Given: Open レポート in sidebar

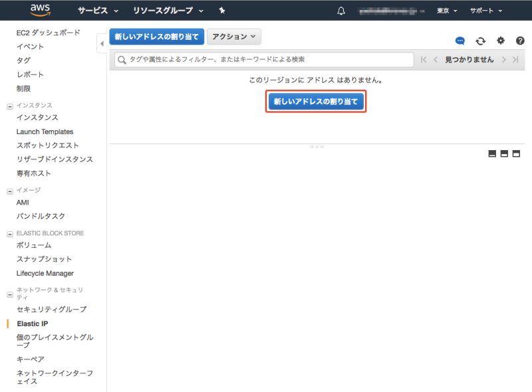Looking at the screenshot, I should 30,74.
